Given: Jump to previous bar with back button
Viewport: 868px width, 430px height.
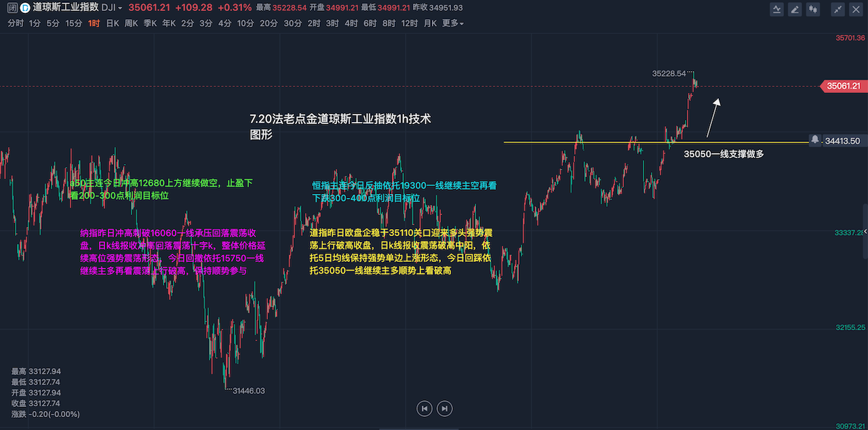Looking at the screenshot, I should click(x=424, y=408).
